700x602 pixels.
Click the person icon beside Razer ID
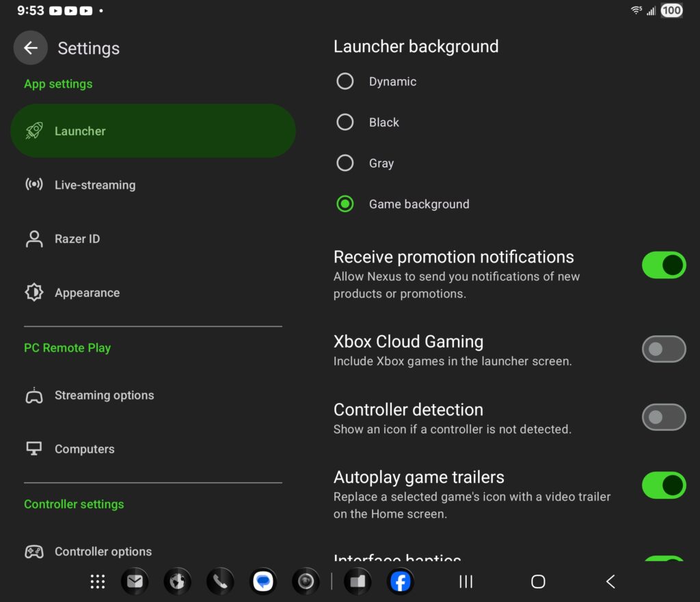point(34,239)
